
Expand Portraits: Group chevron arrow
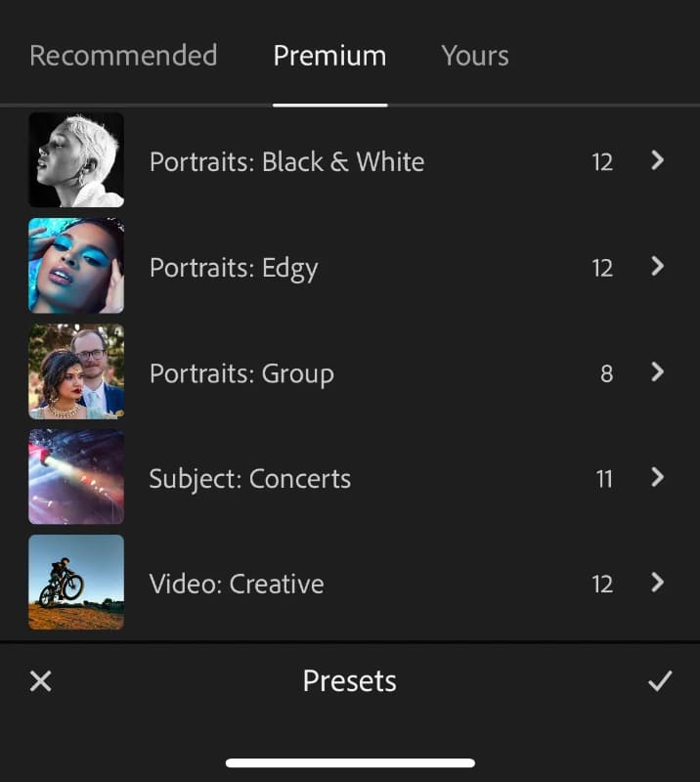(x=658, y=371)
